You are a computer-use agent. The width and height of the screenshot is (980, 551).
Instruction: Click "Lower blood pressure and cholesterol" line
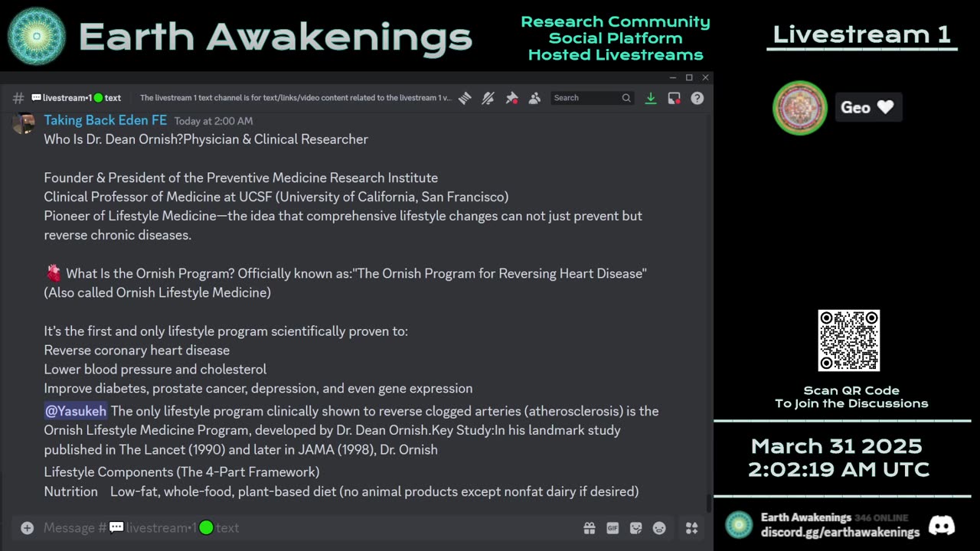tap(155, 369)
